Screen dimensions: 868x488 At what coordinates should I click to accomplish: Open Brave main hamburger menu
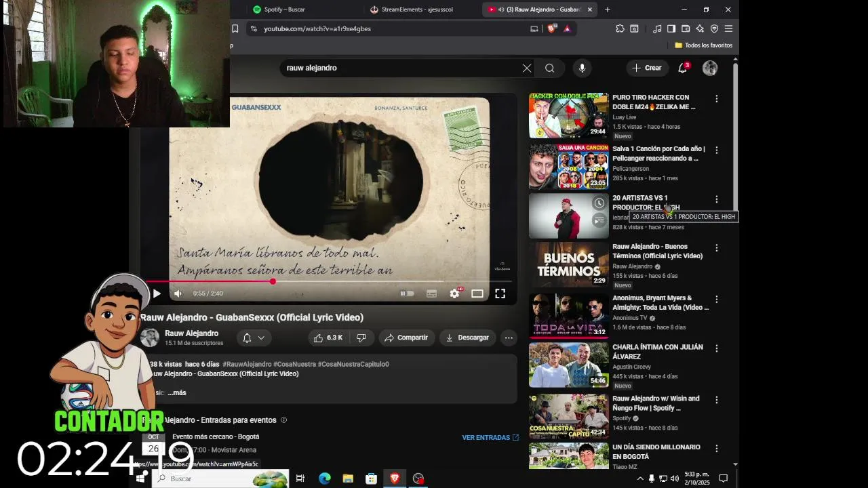pos(728,28)
